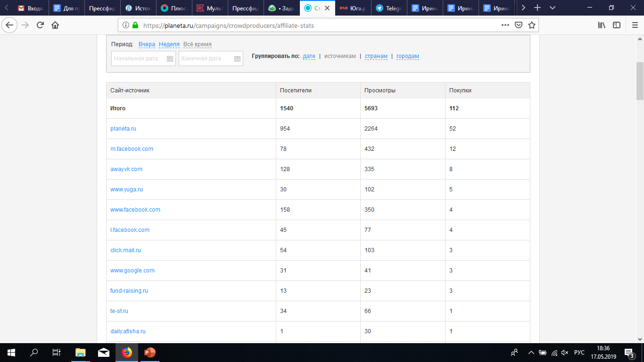The width and height of the screenshot is (644, 362).
Task: Click the browser home icon
Action: point(55,25)
